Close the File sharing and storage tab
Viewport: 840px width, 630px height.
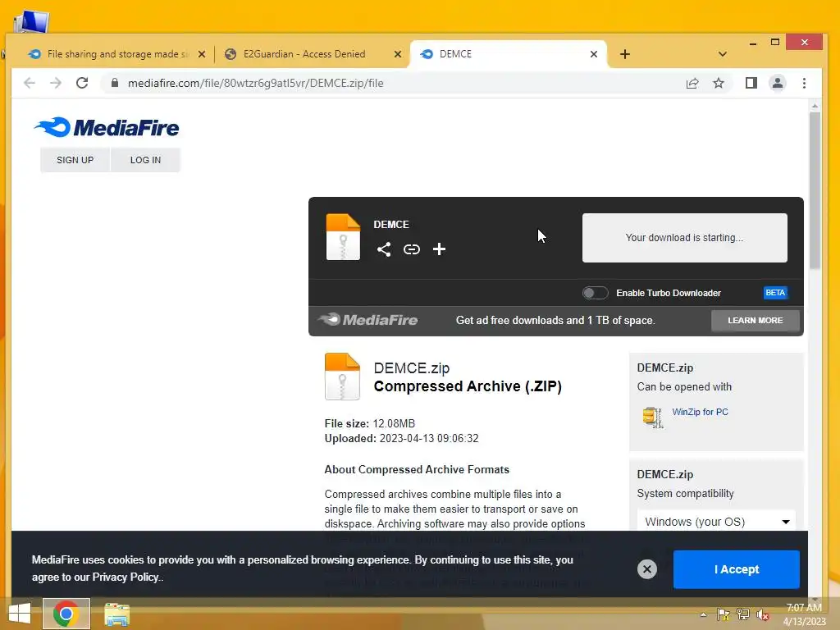(202, 54)
